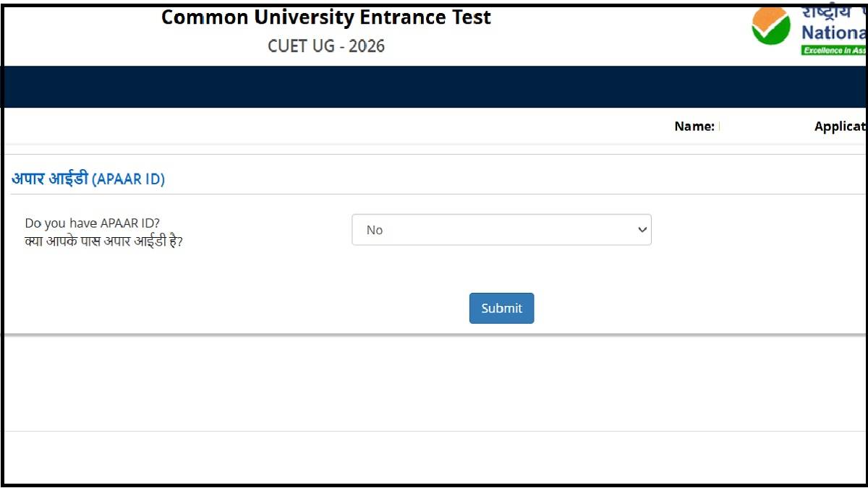The image size is (868, 488).
Task: Click the 'APAAR ID' section heading
Action: click(x=88, y=179)
